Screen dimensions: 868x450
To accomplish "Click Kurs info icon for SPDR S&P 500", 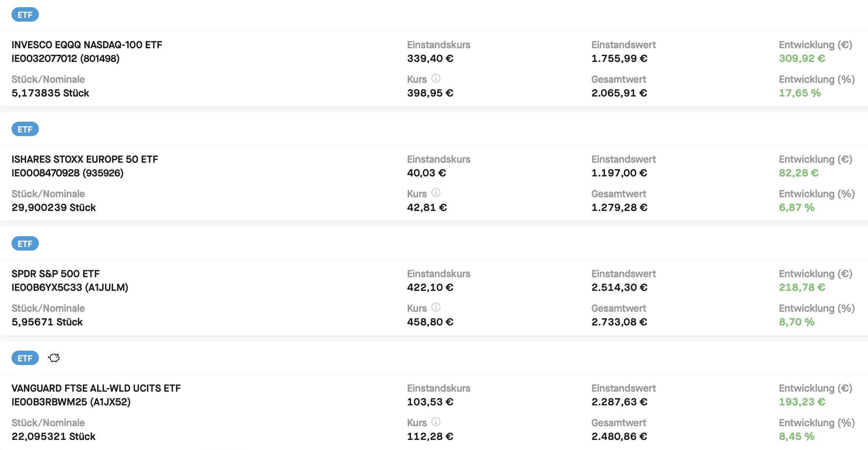I will pos(436,307).
